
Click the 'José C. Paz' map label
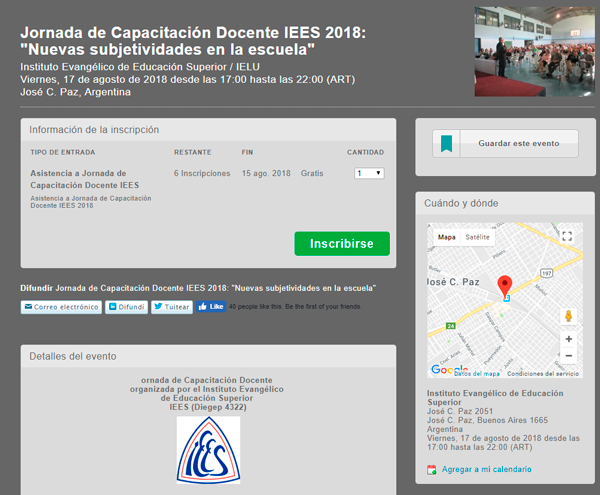453,282
